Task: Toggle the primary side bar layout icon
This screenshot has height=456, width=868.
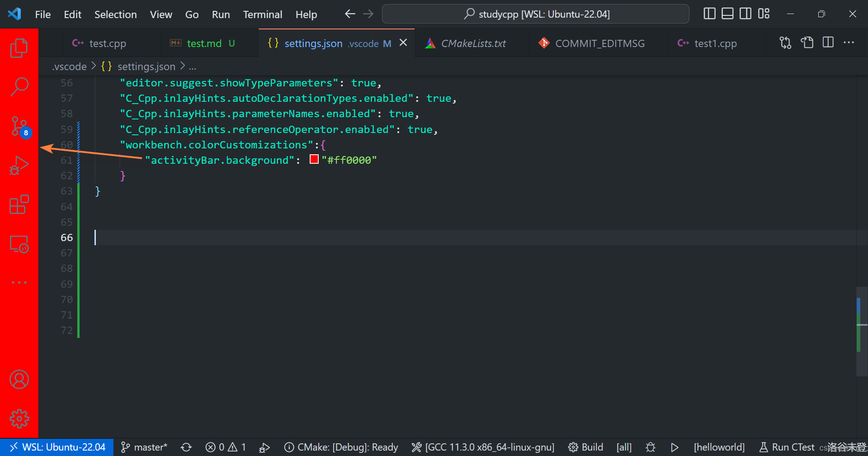Action: click(x=709, y=14)
